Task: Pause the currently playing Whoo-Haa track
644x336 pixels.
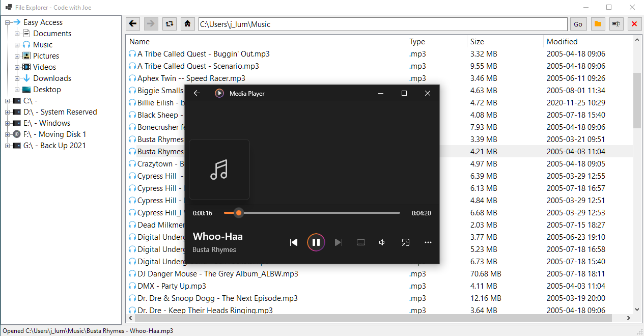Action: [316, 242]
